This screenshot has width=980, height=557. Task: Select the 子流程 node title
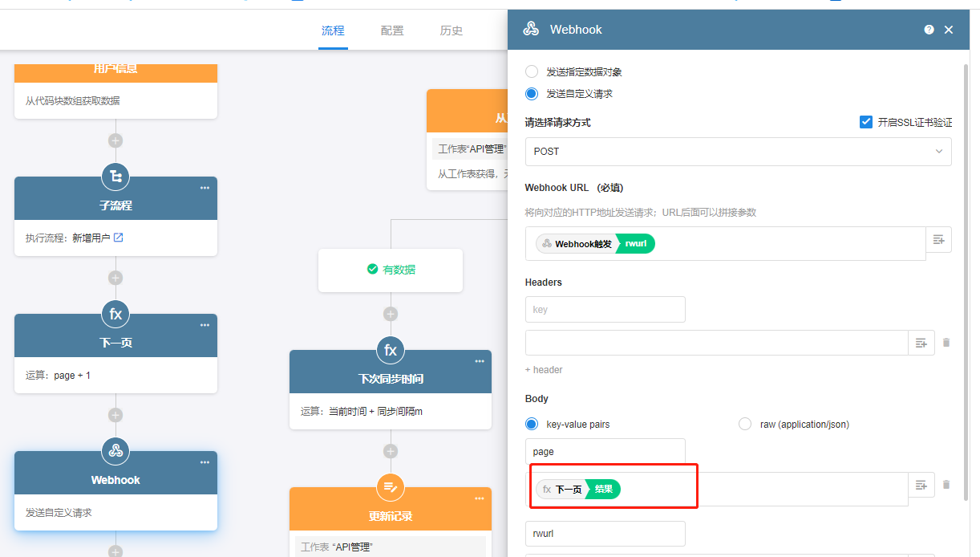click(115, 205)
